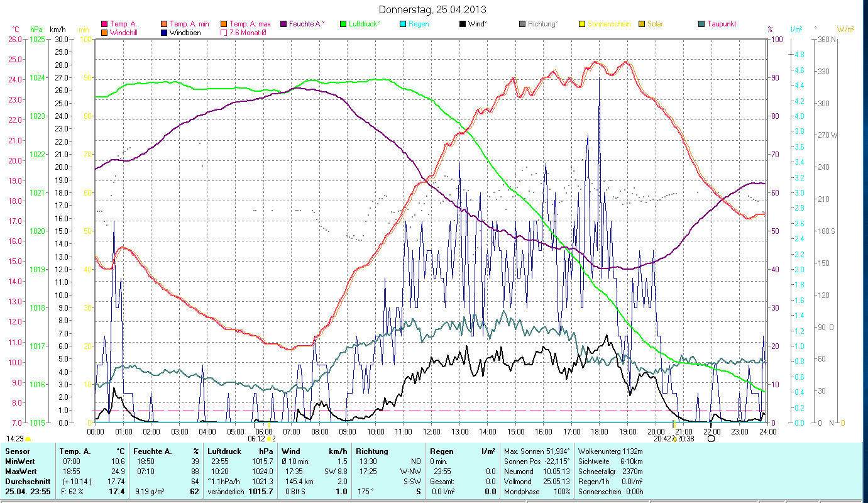
Task: Click the 25.04. 23:55 timestamp
Action: coord(28,491)
